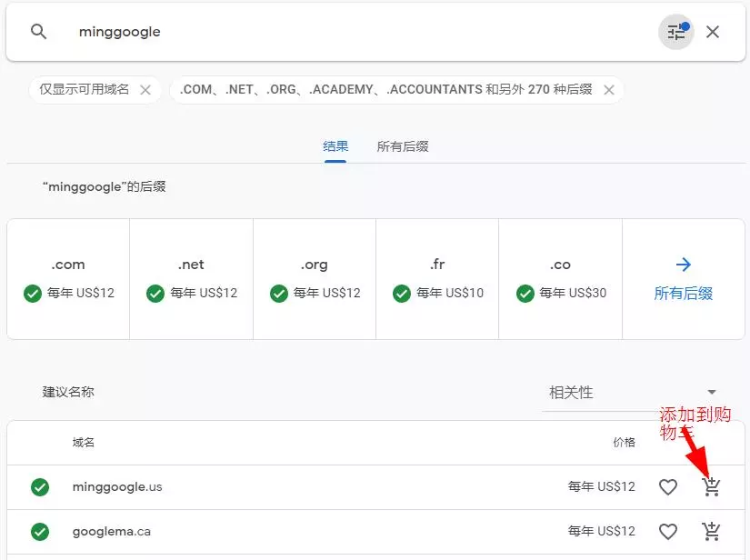Screen dimensions: 750x560
Task: Click the green available checkmark for .fr
Action: pyautogui.click(x=402, y=294)
